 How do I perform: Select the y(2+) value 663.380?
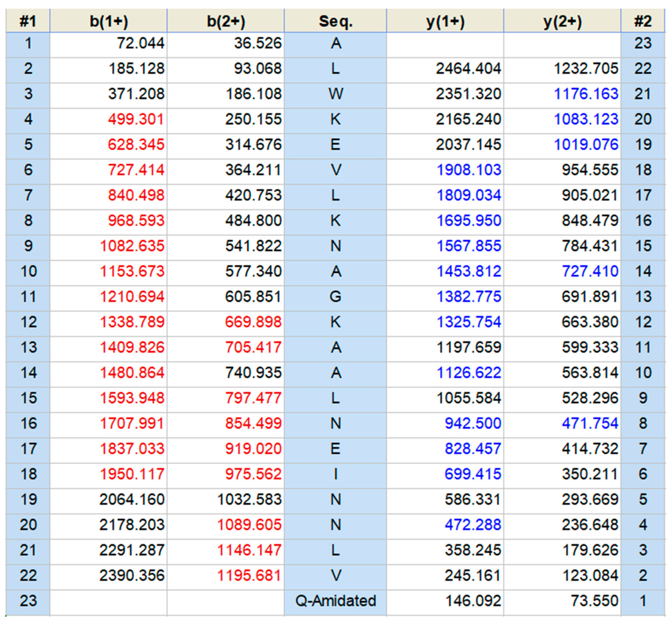point(590,322)
